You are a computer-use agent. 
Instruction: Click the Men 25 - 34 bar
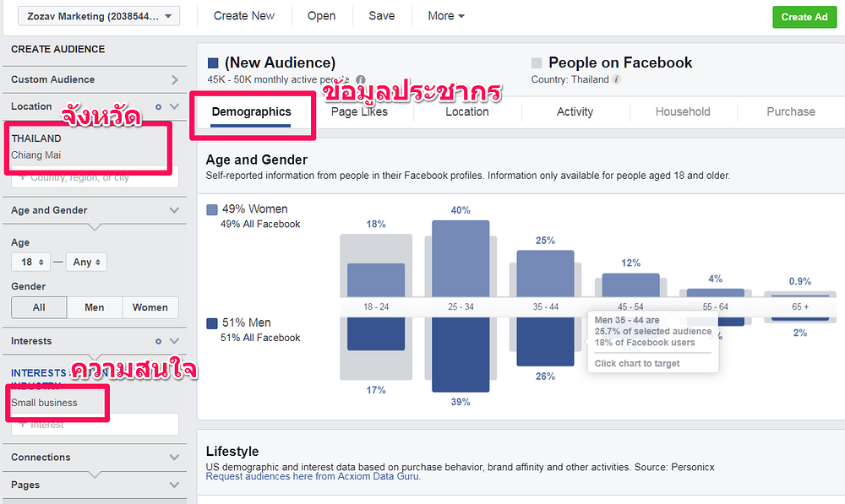(x=461, y=355)
